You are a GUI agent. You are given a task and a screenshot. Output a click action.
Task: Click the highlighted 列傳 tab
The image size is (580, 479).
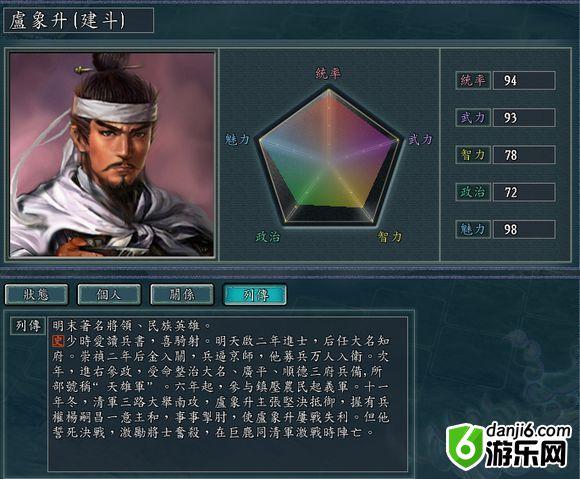pos(255,294)
